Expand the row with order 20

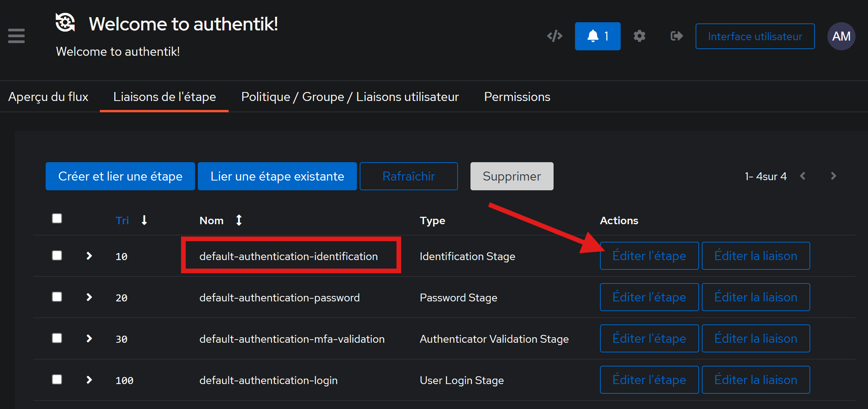click(x=89, y=297)
